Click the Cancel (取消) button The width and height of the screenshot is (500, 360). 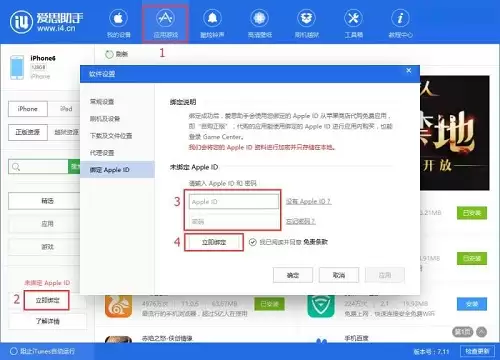[339, 275]
